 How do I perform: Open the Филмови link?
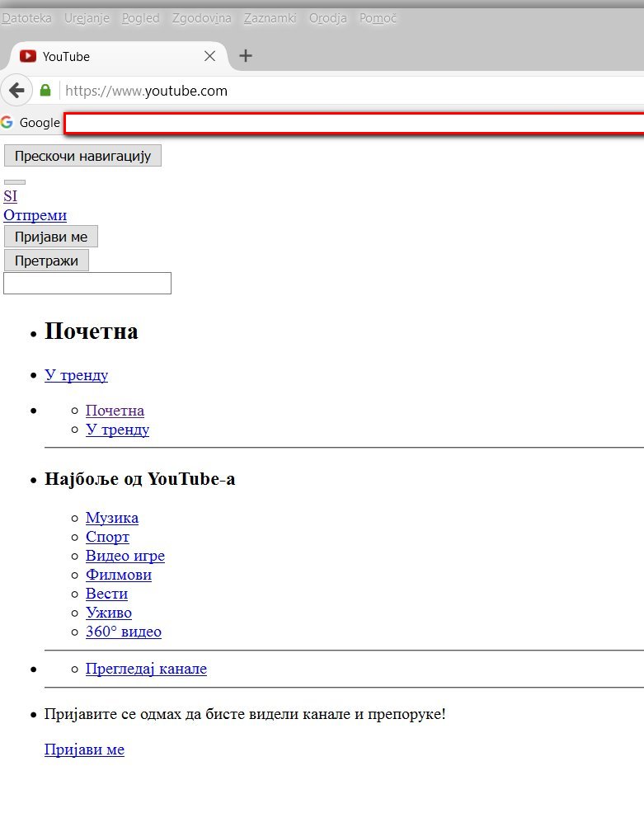tap(119, 575)
